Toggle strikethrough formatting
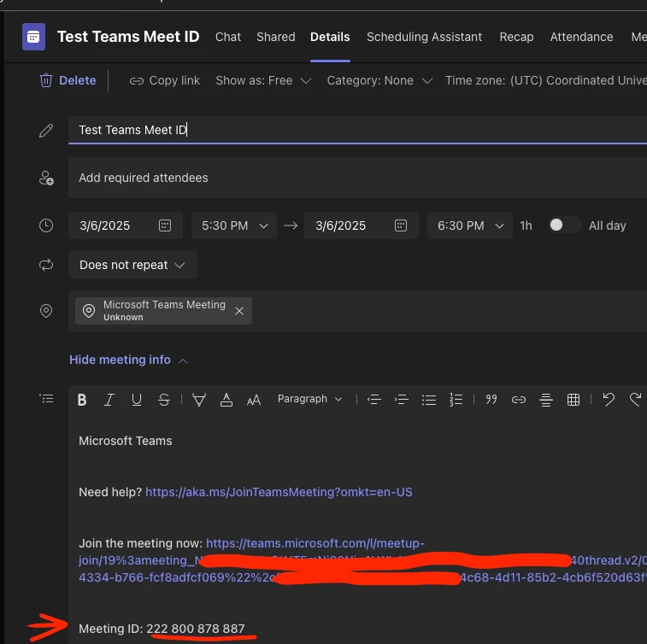Screen dimensions: 647x644 (x=164, y=400)
